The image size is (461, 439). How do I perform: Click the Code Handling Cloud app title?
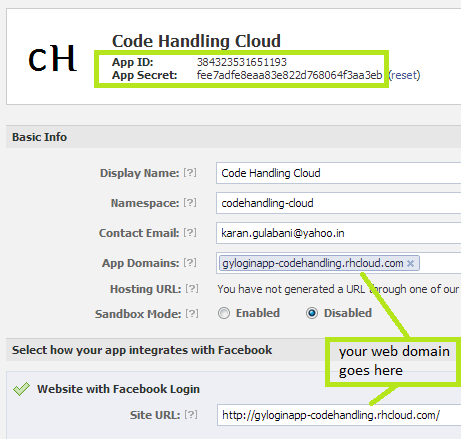(x=196, y=41)
